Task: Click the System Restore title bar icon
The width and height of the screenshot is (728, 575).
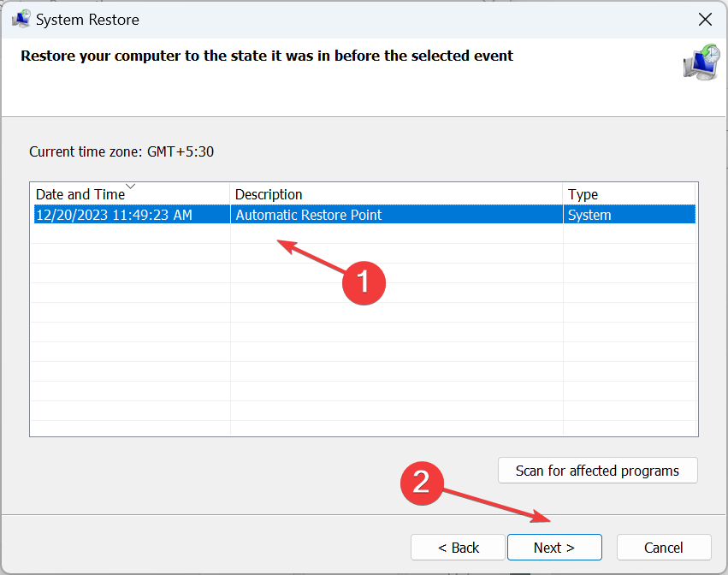Action: coord(21,20)
